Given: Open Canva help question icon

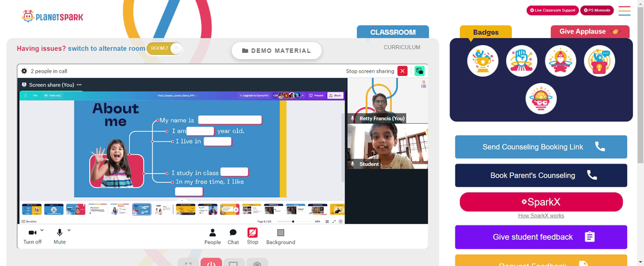Looking at the screenshot, I should [x=341, y=222].
